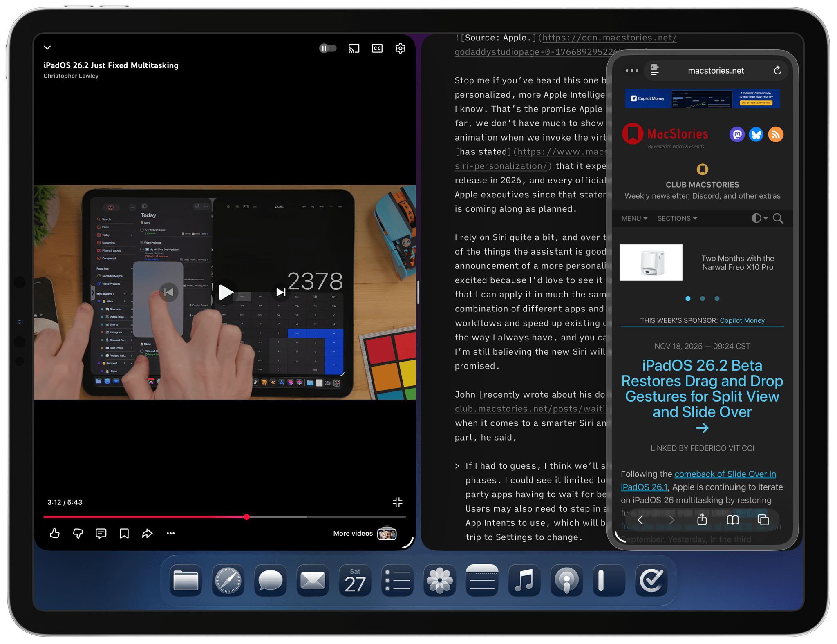
Task: Open video settings gear icon
Action: [x=400, y=49]
